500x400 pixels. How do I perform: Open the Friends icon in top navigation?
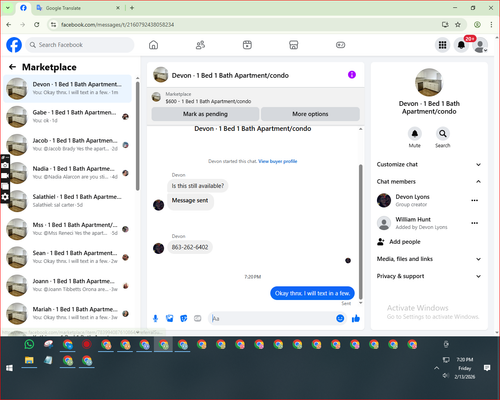click(200, 45)
